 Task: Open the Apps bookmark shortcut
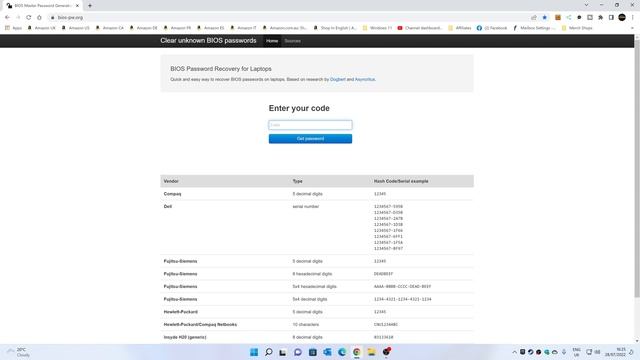coord(13,28)
